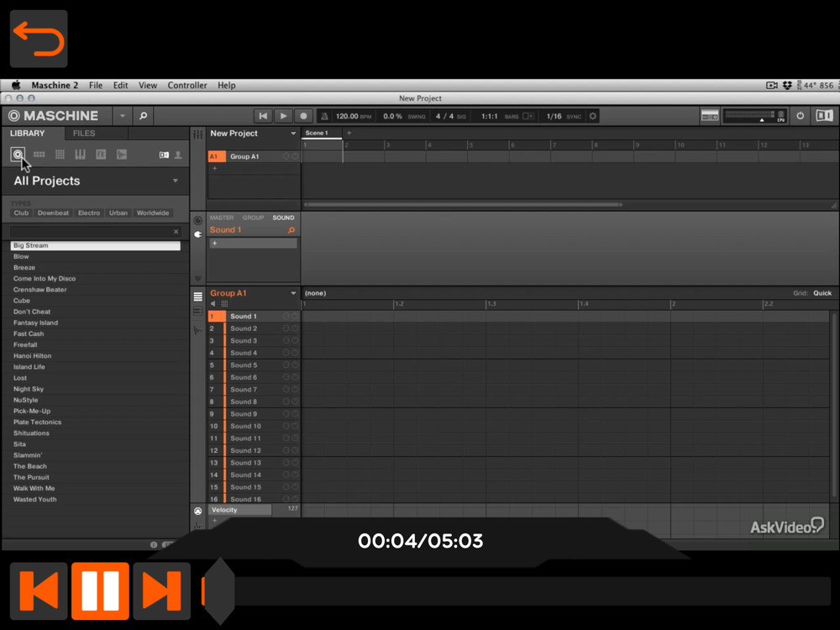Screen dimensions: 840x630
Task: Mute Sound 5
Action: [286, 365]
